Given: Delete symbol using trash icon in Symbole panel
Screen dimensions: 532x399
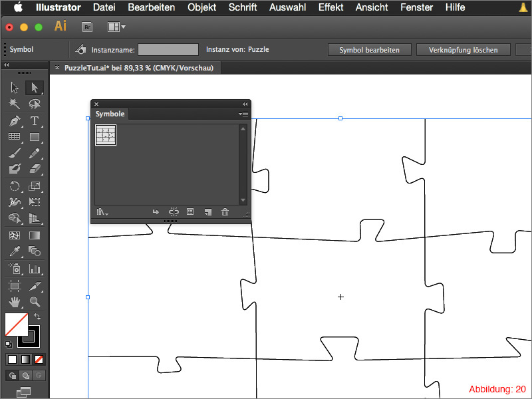Looking at the screenshot, I should click(x=225, y=211).
